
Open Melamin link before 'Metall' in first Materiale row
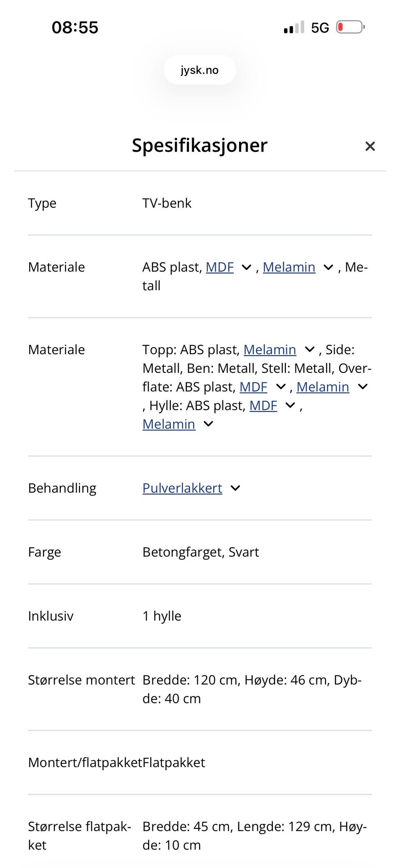click(x=289, y=267)
